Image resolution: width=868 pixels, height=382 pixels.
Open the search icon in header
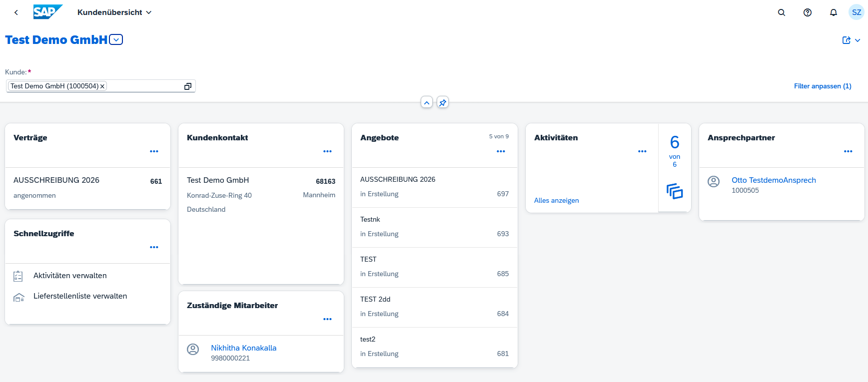click(782, 12)
